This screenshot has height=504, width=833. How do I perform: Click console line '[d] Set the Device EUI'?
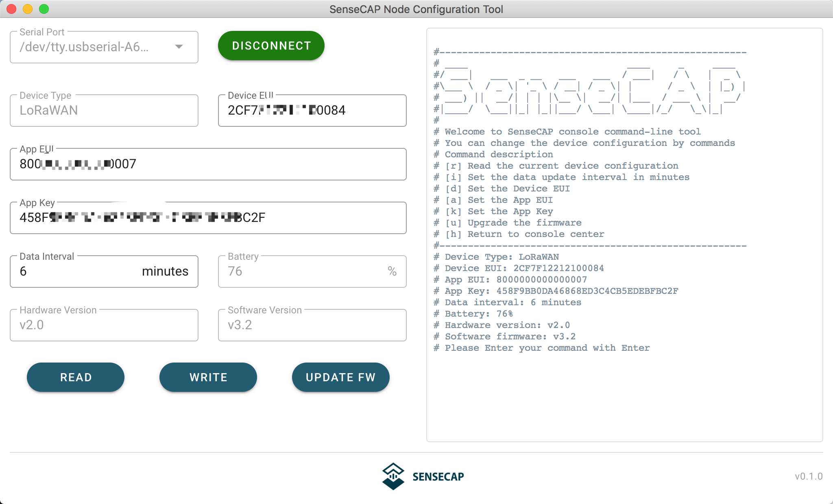pyautogui.click(x=502, y=189)
